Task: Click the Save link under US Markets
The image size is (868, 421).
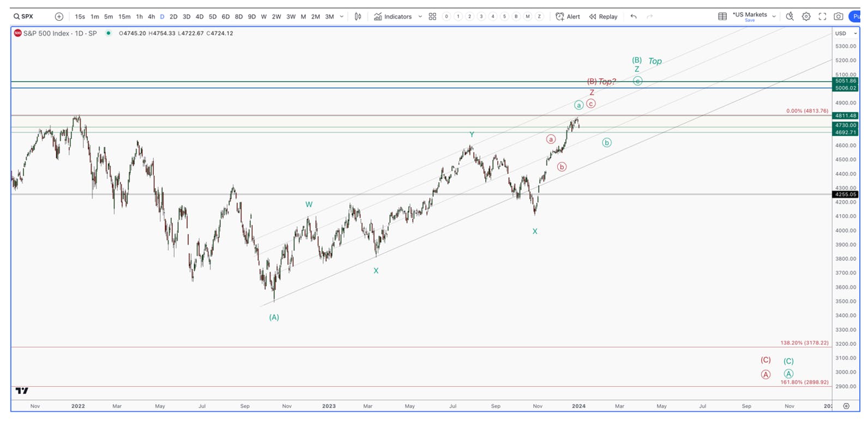Action: (x=750, y=21)
